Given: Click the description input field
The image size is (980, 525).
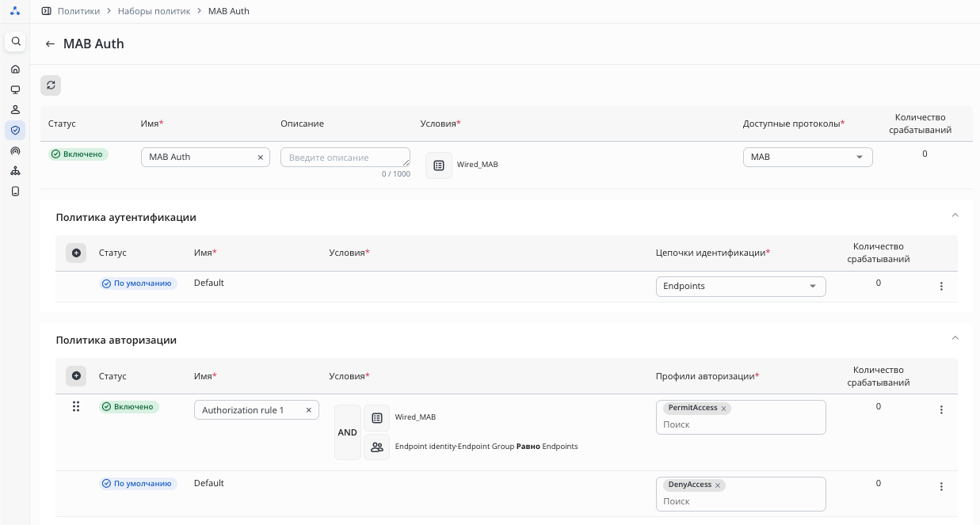Looking at the screenshot, I should coord(345,157).
